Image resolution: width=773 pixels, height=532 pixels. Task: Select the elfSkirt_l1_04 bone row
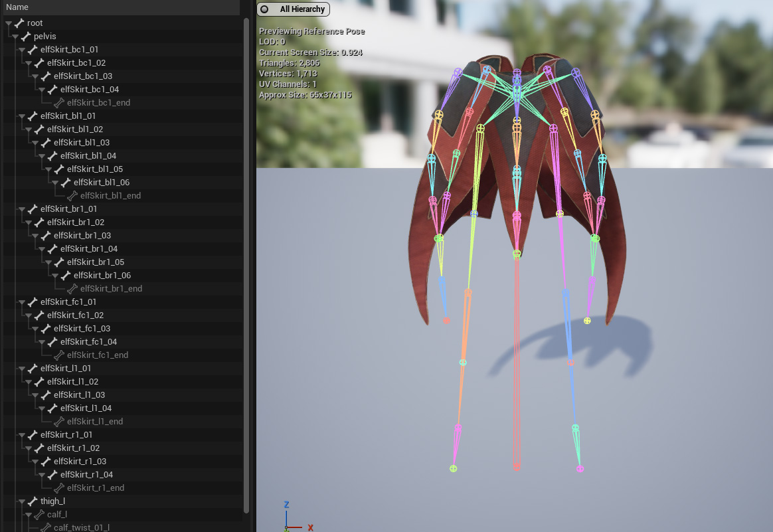[x=123, y=408]
